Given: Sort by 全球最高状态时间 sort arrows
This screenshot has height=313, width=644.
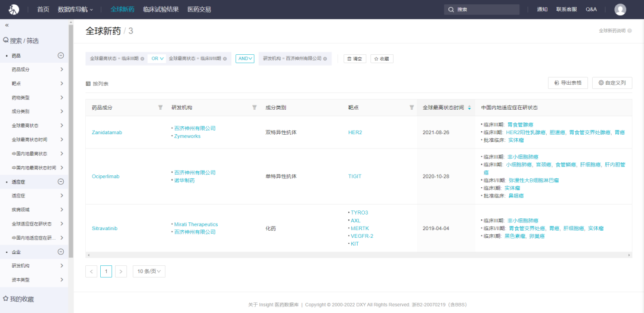Looking at the screenshot, I should coord(469,107).
